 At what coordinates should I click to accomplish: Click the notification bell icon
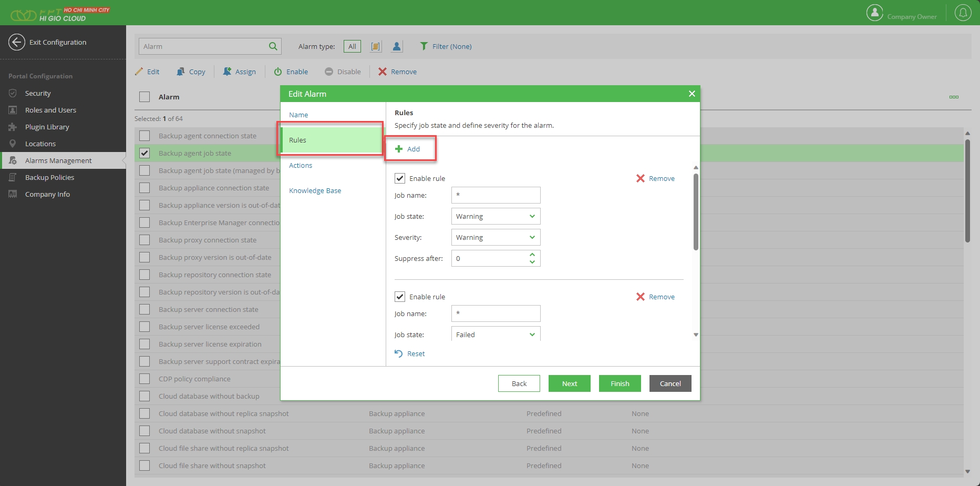(963, 13)
